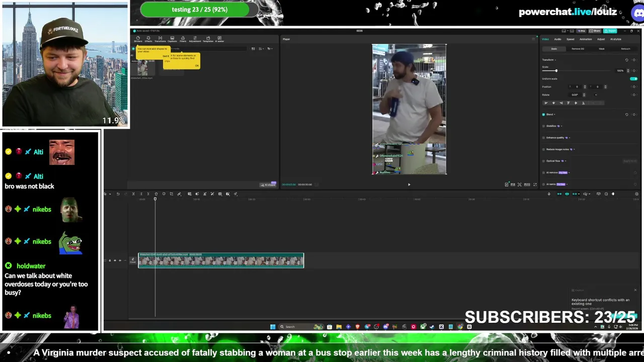Enable the Enhance quality checkbox

pos(543,138)
